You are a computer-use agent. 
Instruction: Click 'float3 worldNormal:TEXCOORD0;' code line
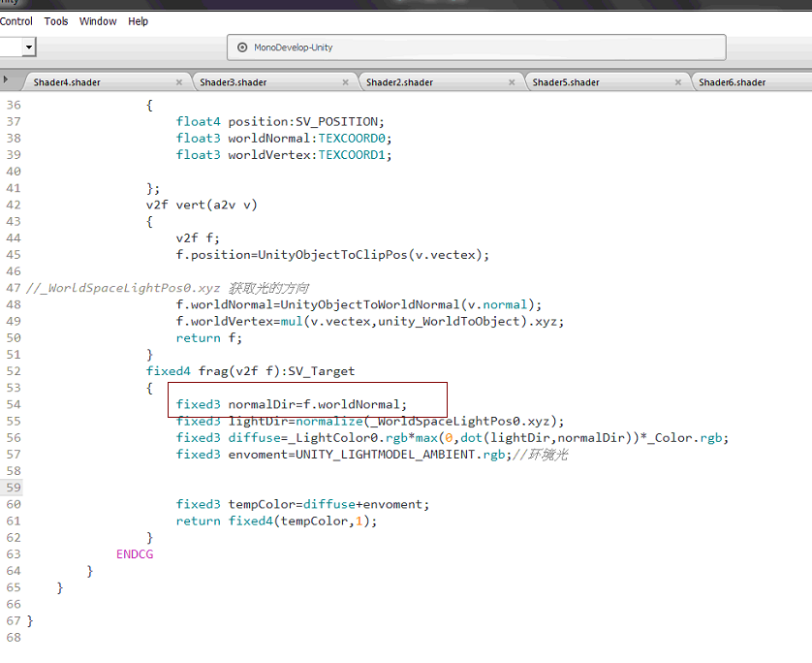284,139
